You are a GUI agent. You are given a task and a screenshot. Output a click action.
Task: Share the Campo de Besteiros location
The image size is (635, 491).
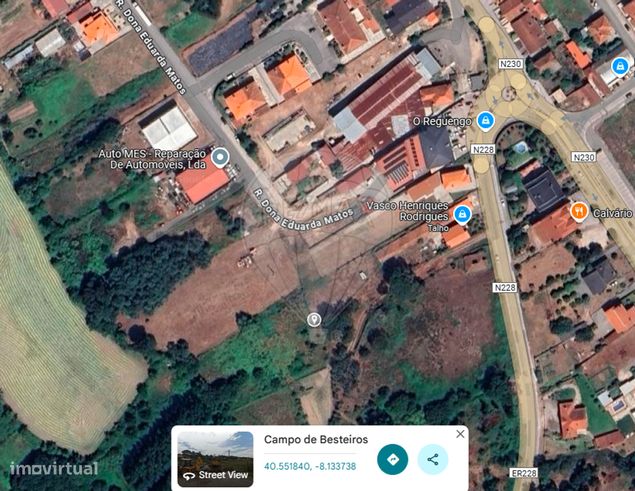tap(433, 459)
